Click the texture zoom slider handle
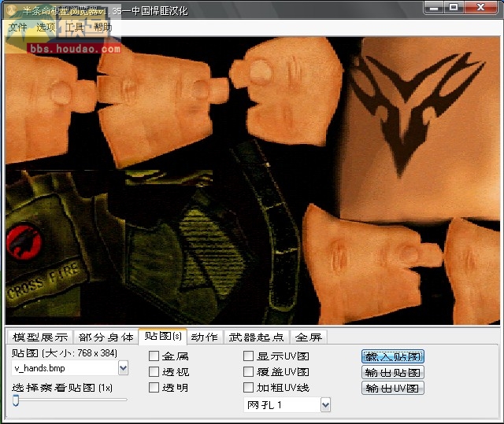Viewport: 504px width, 424px height. tap(16, 400)
